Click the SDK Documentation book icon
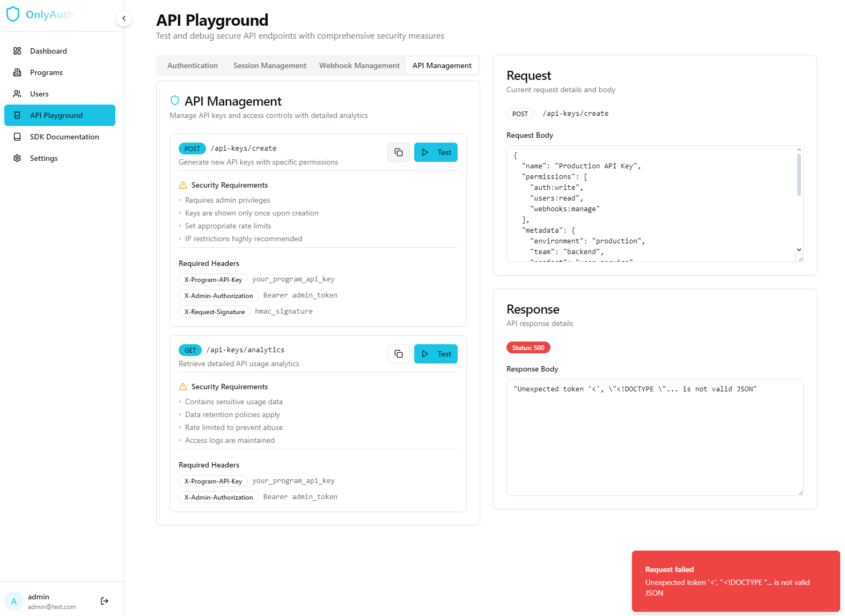Image resolution: width=845 pixels, height=616 pixels. click(17, 137)
